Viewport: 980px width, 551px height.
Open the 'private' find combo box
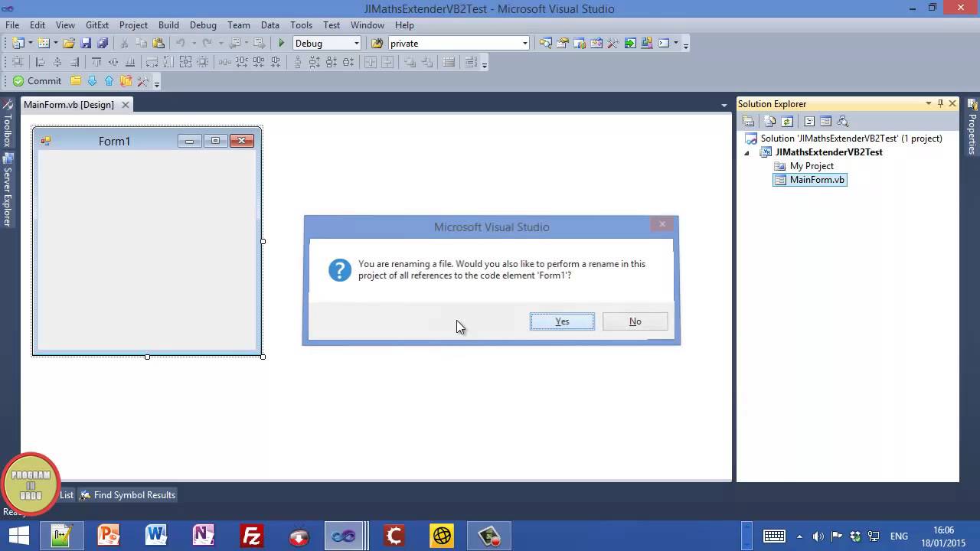[x=524, y=43]
